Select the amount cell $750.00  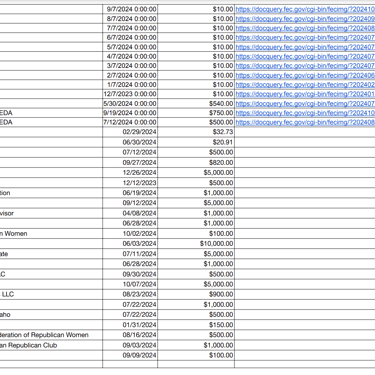pyautogui.click(x=196, y=113)
